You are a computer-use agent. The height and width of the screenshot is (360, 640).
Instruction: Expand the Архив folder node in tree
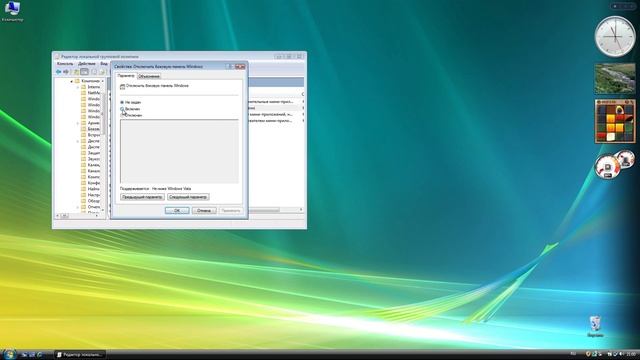point(78,123)
